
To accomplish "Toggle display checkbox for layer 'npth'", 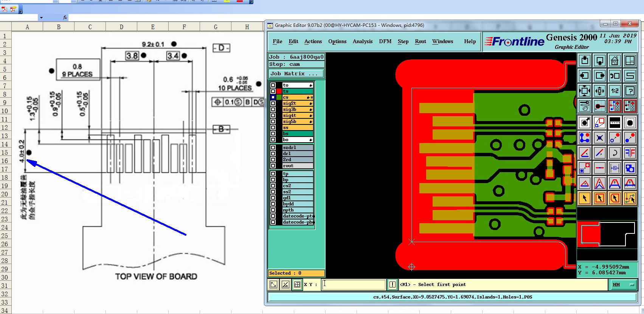I will point(273,210).
